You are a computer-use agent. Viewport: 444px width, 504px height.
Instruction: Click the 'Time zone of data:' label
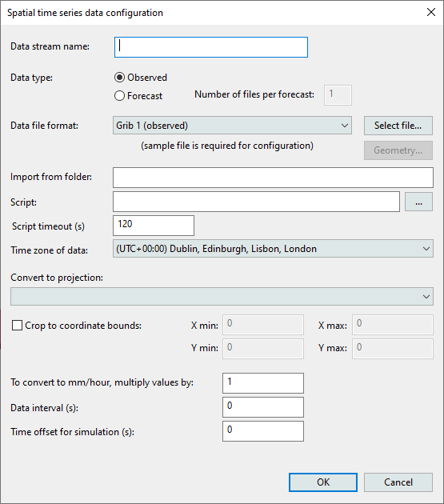(x=49, y=250)
